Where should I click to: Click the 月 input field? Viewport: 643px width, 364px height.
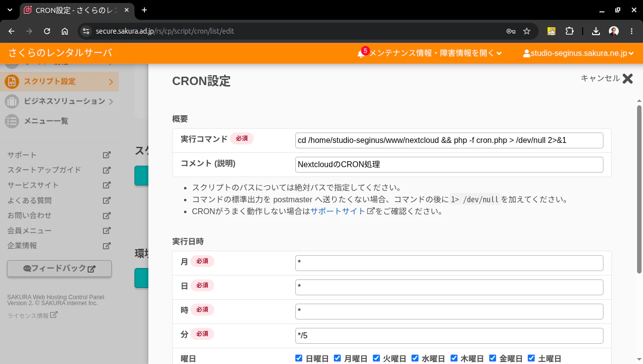tap(449, 263)
